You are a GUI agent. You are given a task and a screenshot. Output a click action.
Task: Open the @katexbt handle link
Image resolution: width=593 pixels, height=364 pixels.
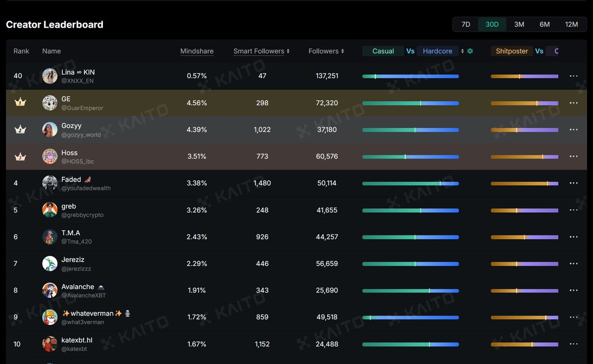[74, 349]
